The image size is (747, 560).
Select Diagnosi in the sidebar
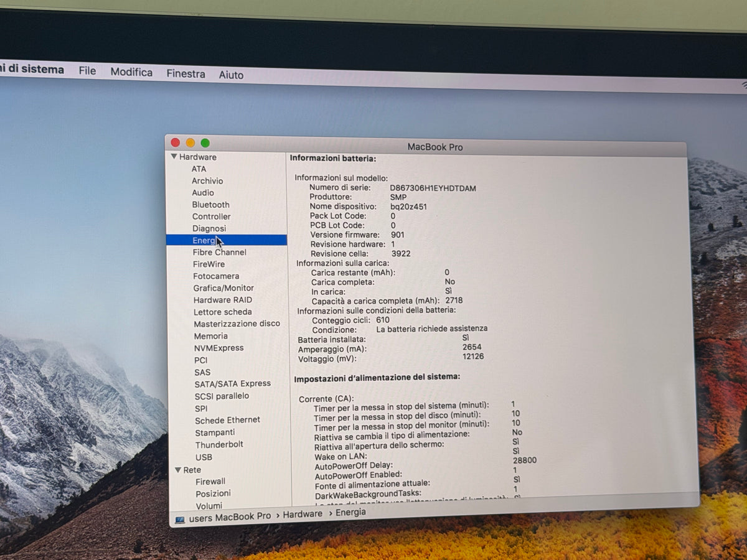click(x=209, y=228)
